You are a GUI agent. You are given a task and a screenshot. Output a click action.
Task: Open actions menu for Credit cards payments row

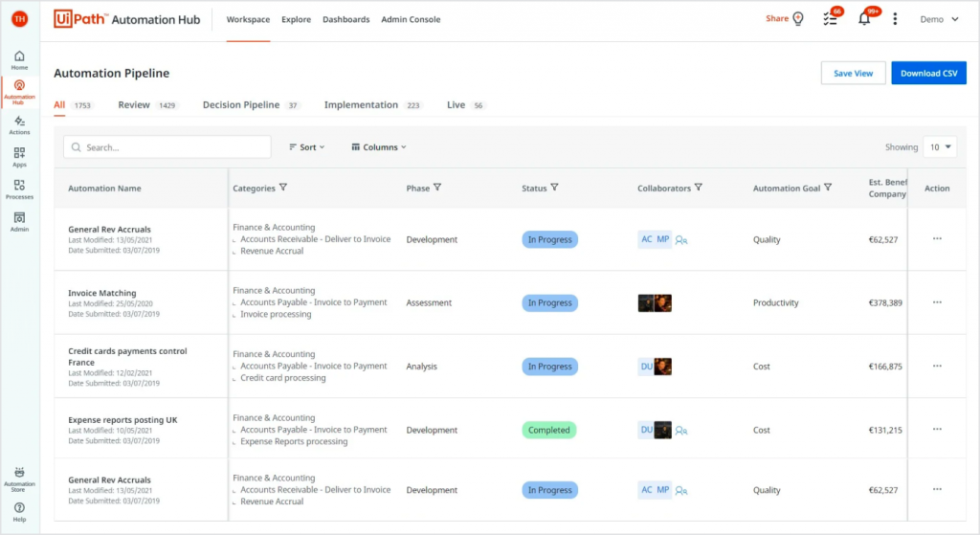click(x=937, y=367)
